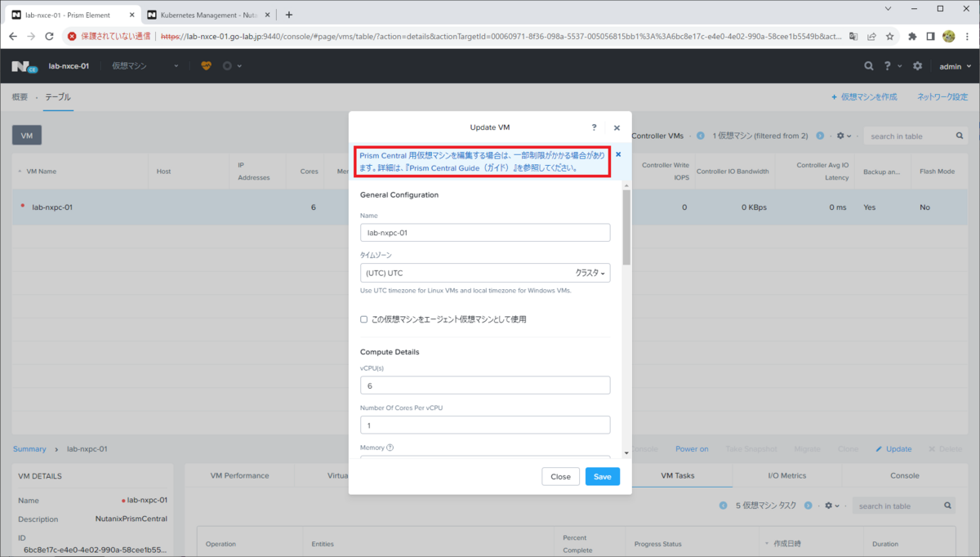980x557 pixels.
Task: Open the admin user dropdown
Action: point(955,66)
